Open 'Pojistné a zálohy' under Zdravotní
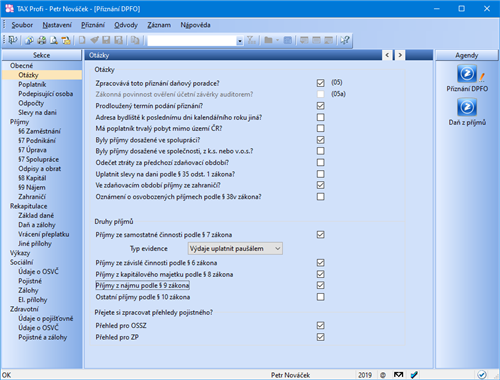500x380 pixels. click(43, 337)
